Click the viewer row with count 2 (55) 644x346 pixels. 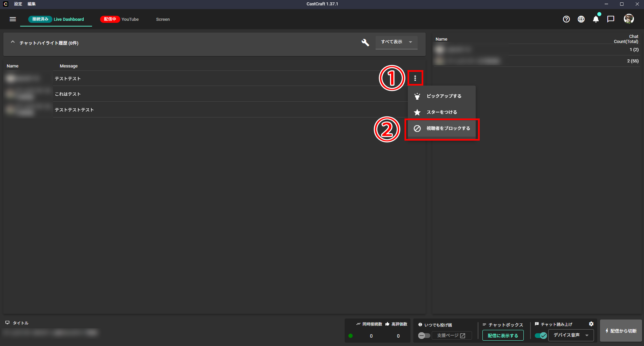click(x=536, y=61)
